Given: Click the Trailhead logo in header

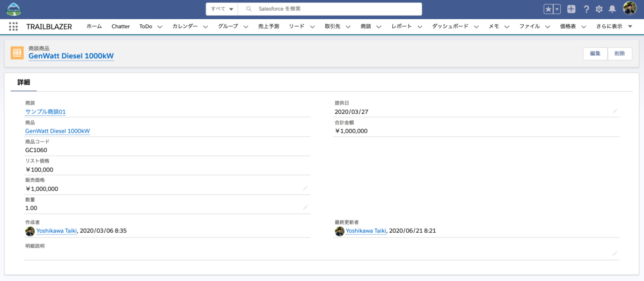Looking at the screenshot, I should click(x=13, y=9).
